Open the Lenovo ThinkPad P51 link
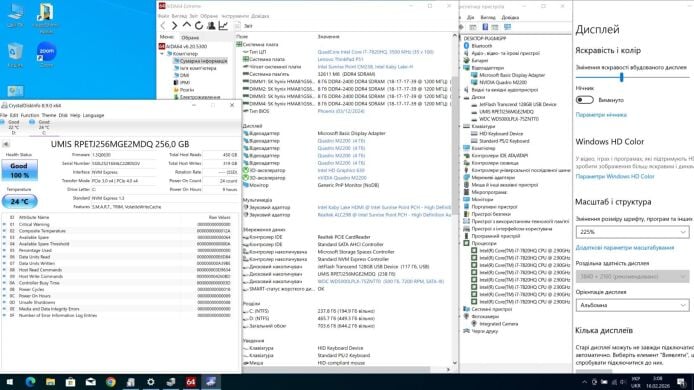694x390 pixels. click(x=340, y=59)
